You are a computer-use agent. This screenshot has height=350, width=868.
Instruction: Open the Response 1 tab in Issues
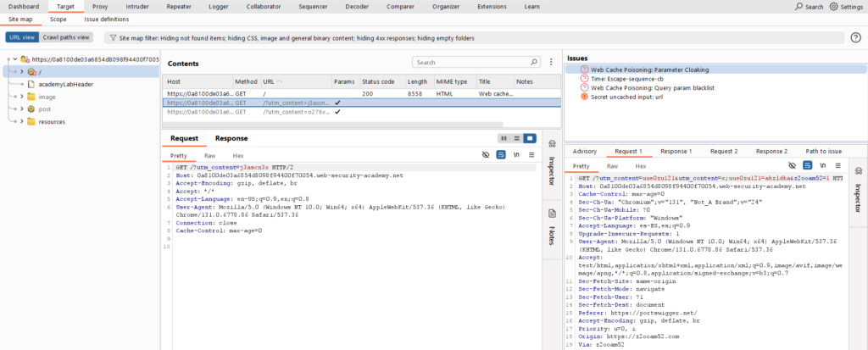[676, 151]
